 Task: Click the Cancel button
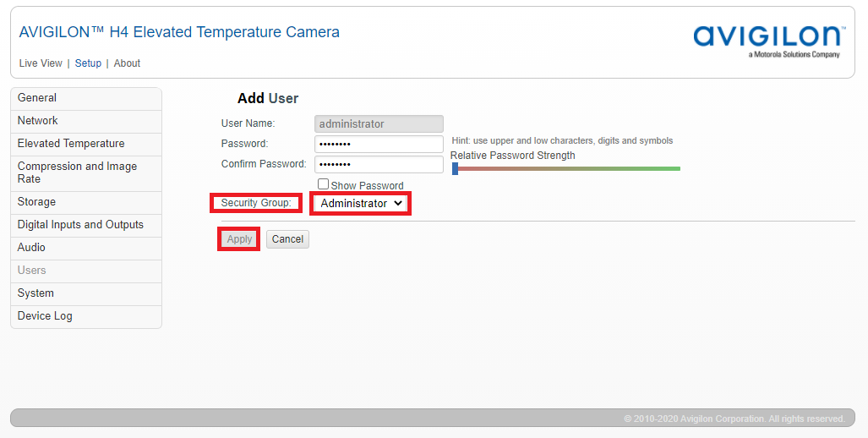287,239
